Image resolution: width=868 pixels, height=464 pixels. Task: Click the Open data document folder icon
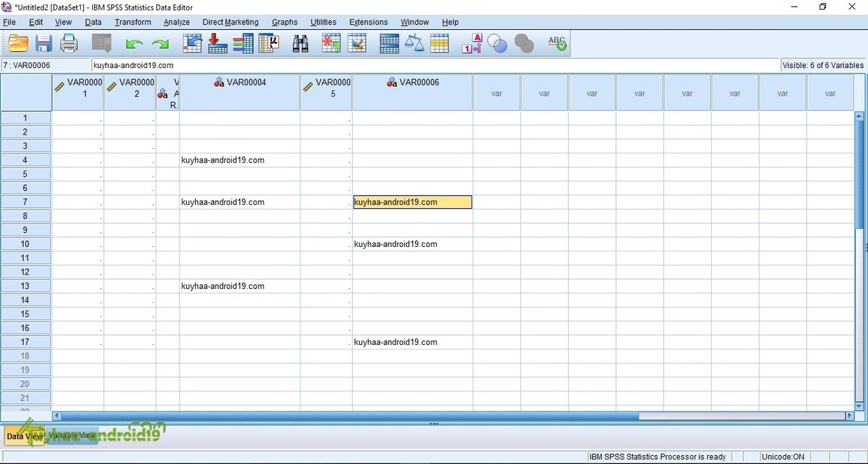click(x=18, y=44)
